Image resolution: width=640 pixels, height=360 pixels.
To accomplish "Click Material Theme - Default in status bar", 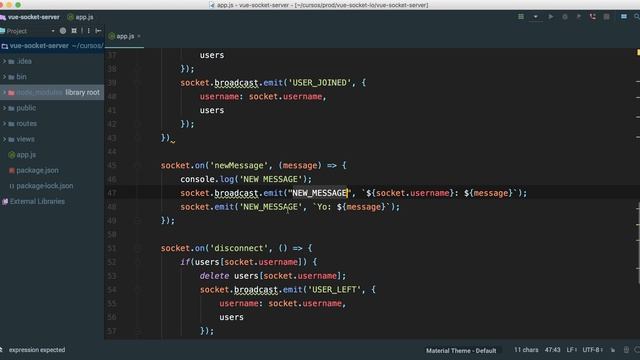I will tap(461, 350).
